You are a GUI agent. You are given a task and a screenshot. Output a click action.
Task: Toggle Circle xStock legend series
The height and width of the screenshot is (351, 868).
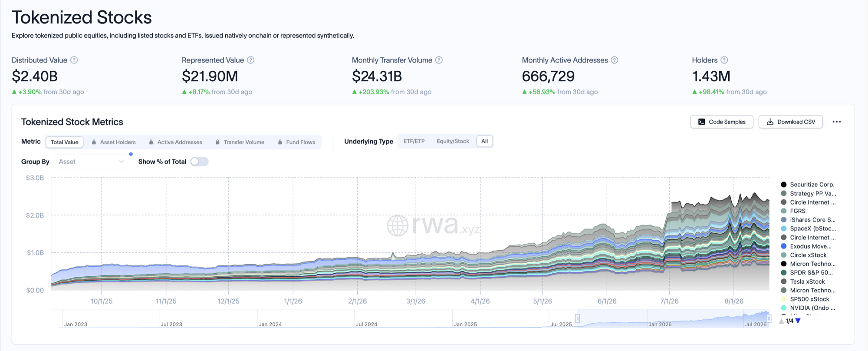click(x=803, y=255)
